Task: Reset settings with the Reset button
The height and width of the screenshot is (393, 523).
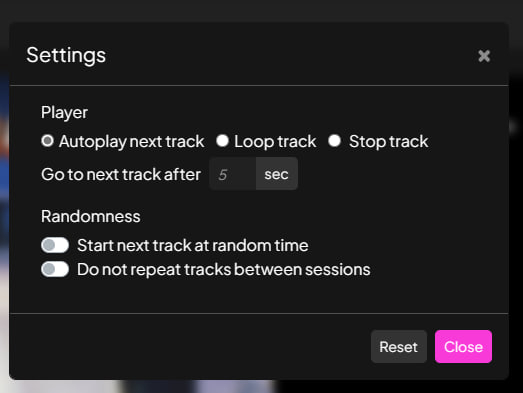Action: pos(399,347)
